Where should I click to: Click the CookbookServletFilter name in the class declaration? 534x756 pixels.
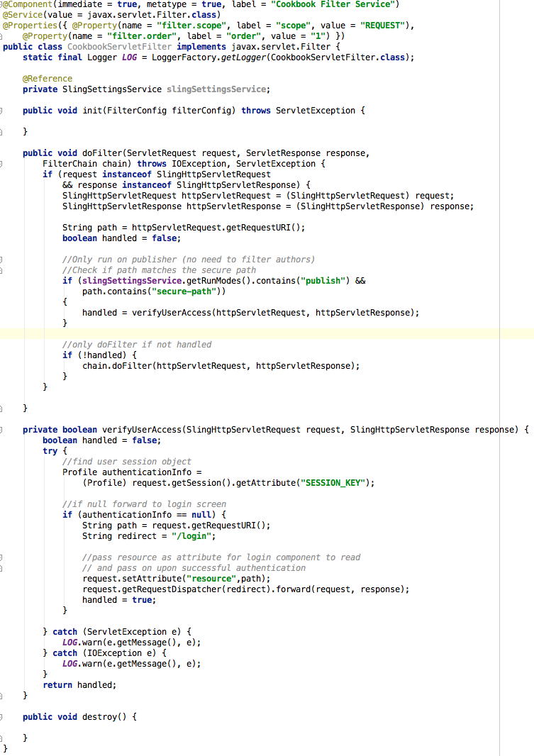coord(119,47)
